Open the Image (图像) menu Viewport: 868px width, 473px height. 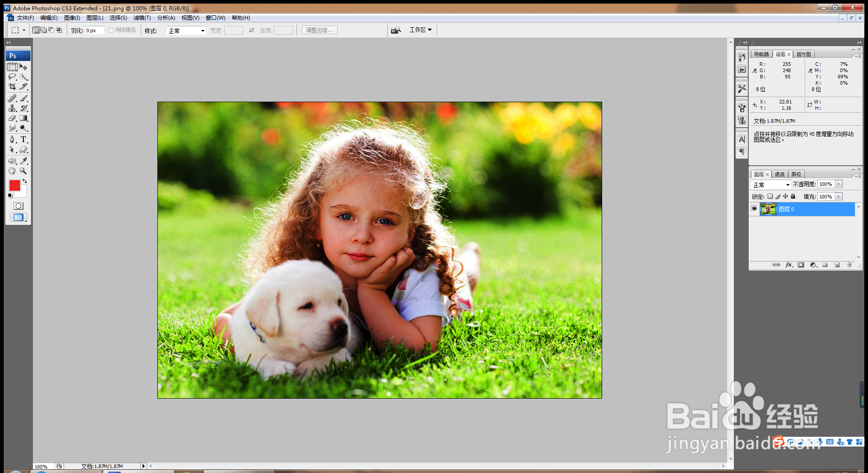tap(72, 18)
